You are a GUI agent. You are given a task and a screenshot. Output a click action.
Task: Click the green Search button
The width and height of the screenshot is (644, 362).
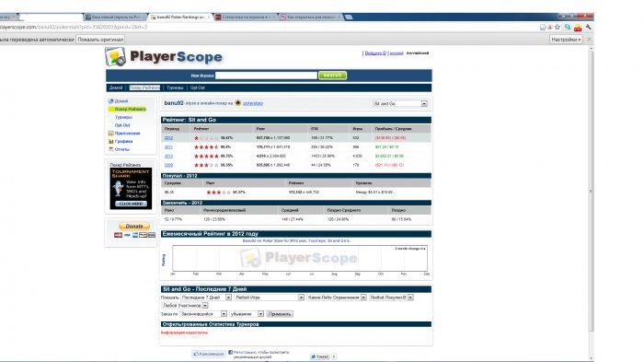click(x=332, y=76)
